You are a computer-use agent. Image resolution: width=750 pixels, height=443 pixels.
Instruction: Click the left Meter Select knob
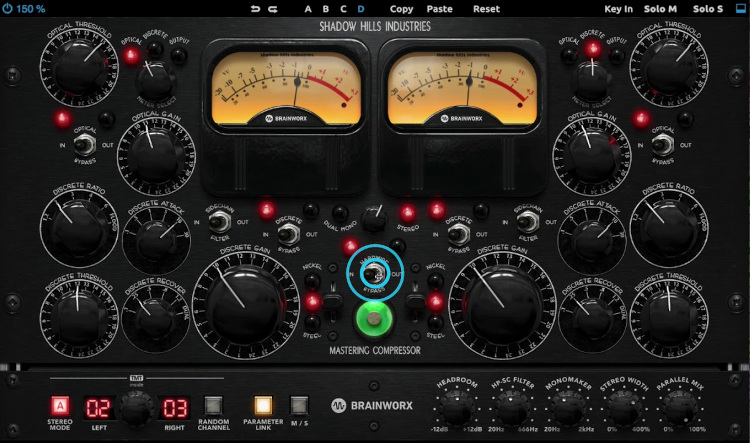pos(155,81)
